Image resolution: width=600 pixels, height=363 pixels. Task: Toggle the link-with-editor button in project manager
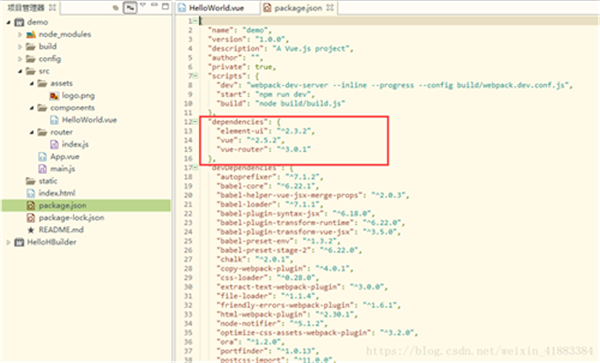pos(130,8)
